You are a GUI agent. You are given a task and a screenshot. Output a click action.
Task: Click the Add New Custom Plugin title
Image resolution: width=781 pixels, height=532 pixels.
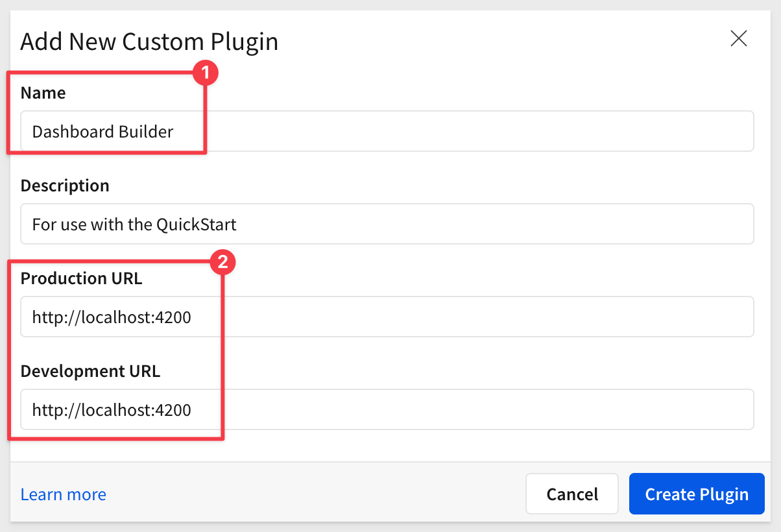pyautogui.click(x=149, y=42)
